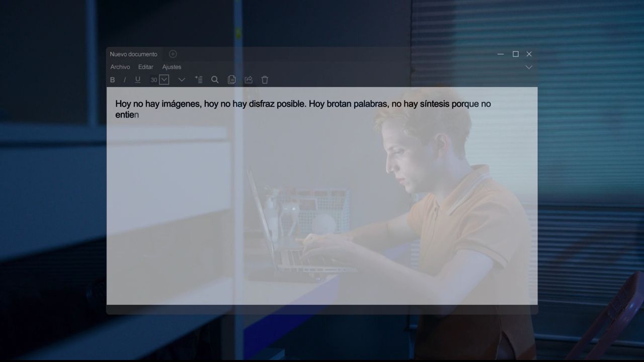Click the word 'brotan' in the document

(339, 104)
